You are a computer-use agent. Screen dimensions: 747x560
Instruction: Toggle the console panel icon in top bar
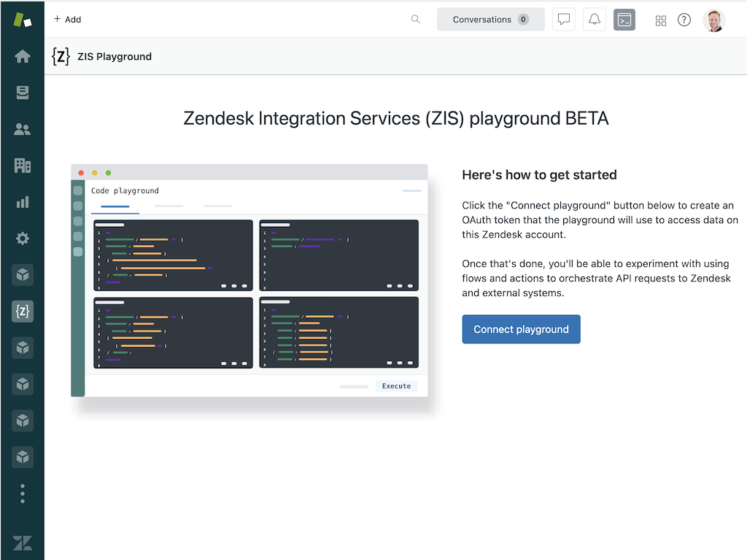pos(624,20)
